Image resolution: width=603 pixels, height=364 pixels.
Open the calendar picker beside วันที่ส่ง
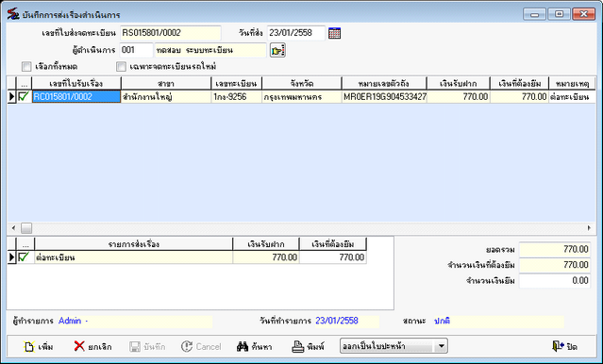point(335,33)
